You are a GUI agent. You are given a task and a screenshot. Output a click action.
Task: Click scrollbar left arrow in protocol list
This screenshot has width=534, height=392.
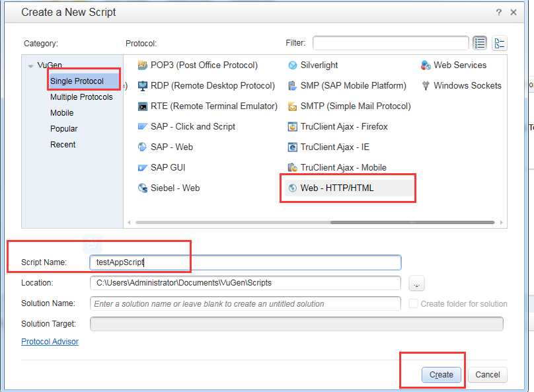[x=129, y=222]
